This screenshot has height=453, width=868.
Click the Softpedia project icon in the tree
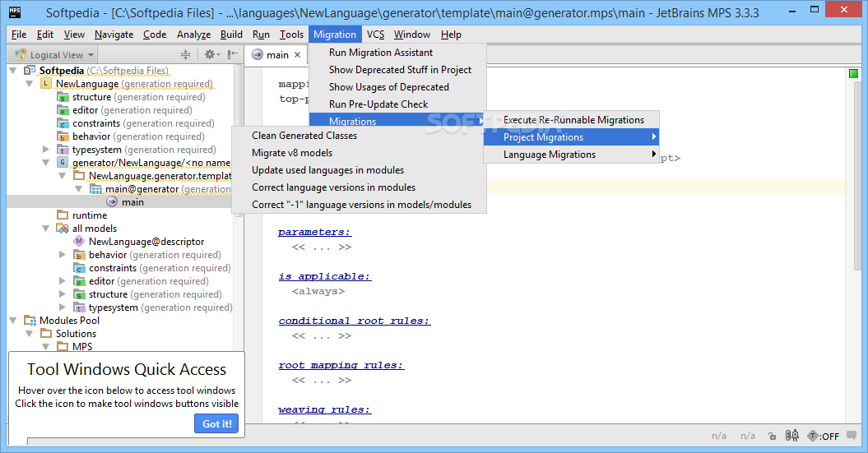pyautogui.click(x=30, y=71)
